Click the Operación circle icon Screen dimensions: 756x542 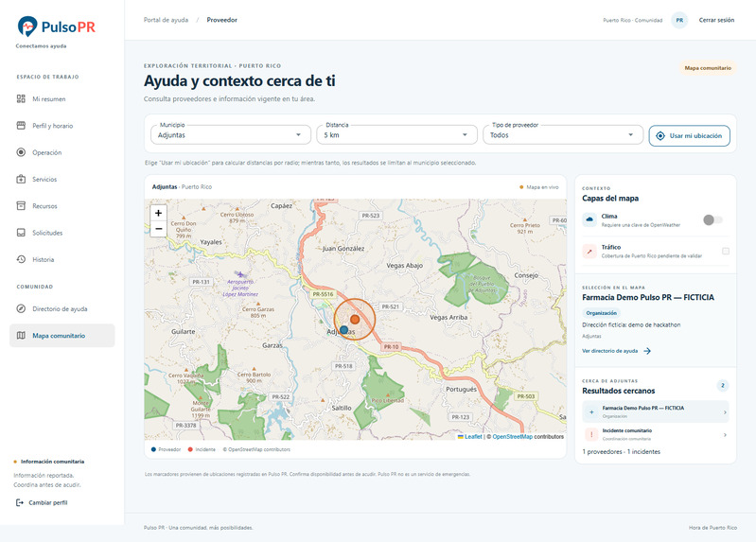[x=21, y=152]
